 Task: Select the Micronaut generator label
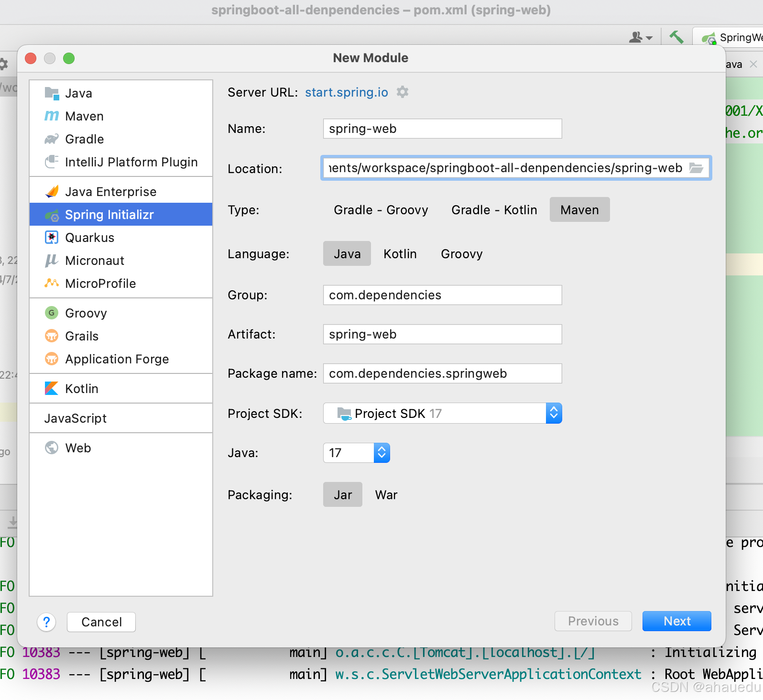tap(95, 261)
